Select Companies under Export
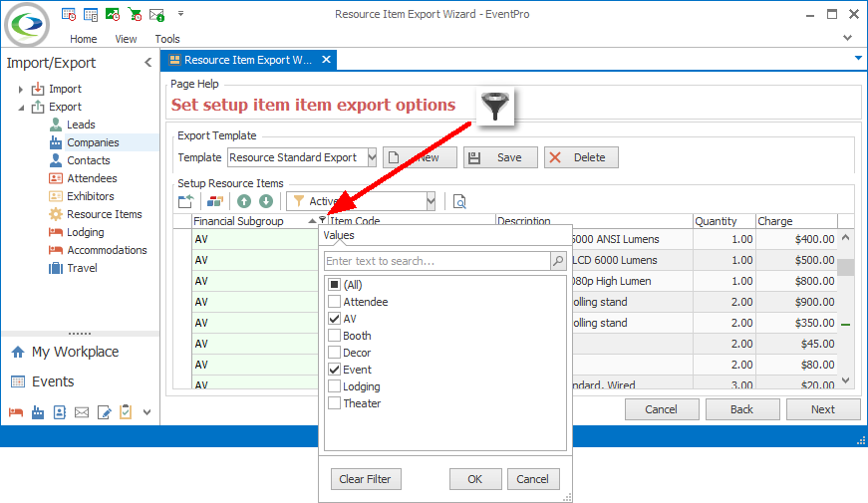 tap(93, 142)
